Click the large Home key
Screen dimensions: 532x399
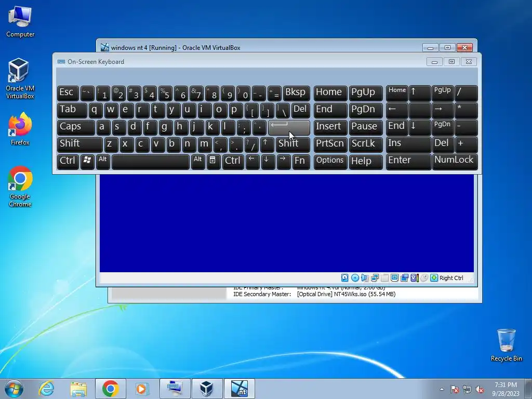coord(330,94)
